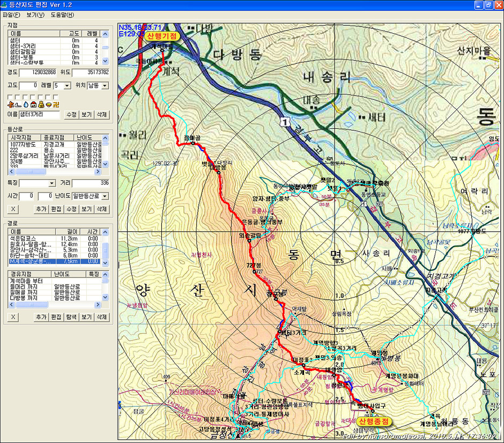The width and height of the screenshot is (504, 443).
Task: Select the 석은덤코스 route row
Action: click(x=55, y=239)
